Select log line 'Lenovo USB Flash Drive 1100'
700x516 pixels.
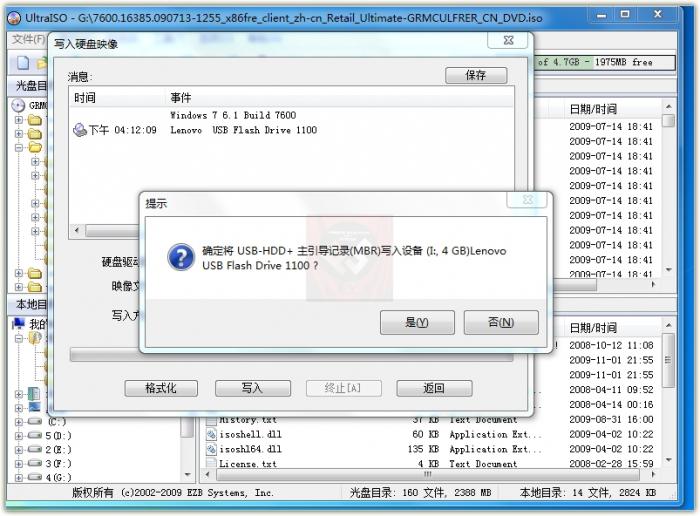(x=244, y=130)
